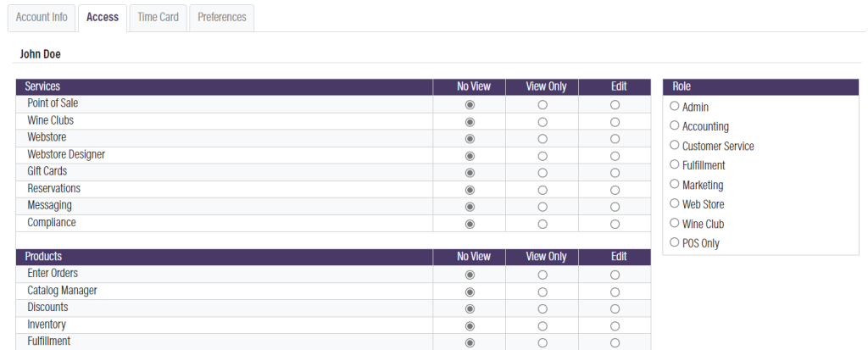Pick the Fulfillment role option
868x350 pixels.
(x=675, y=165)
